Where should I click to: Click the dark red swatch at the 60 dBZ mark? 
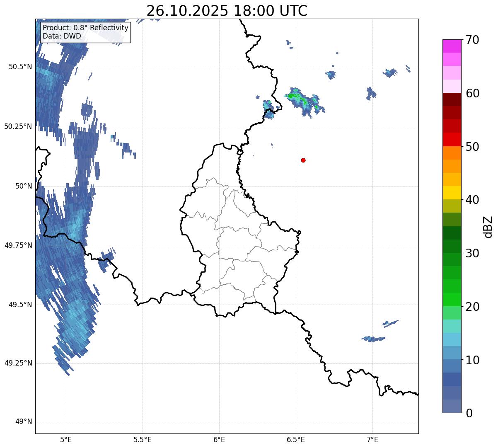[452, 99]
